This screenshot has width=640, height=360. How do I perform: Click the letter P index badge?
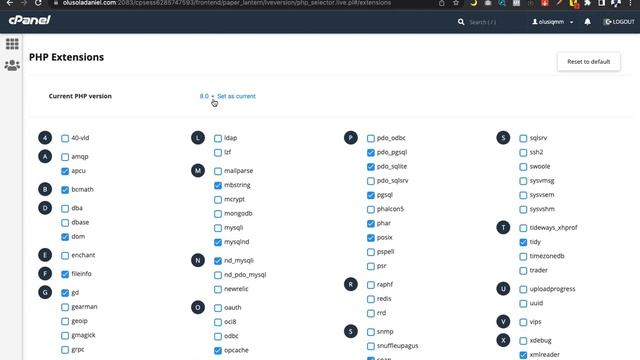pyautogui.click(x=351, y=138)
